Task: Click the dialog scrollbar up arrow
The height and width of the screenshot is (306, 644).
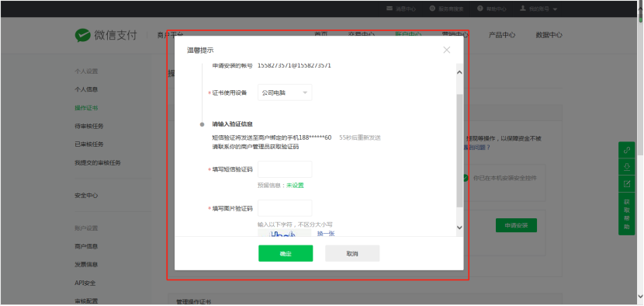Action: [459, 72]
